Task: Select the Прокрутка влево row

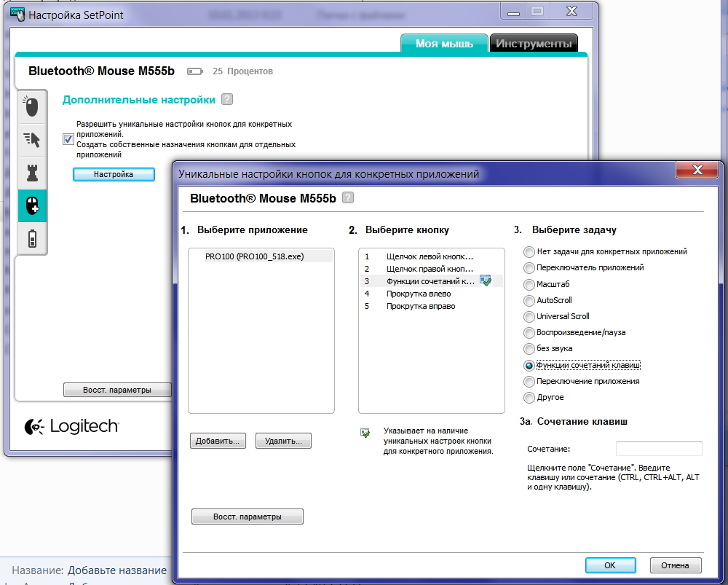Action: (431, 293)
